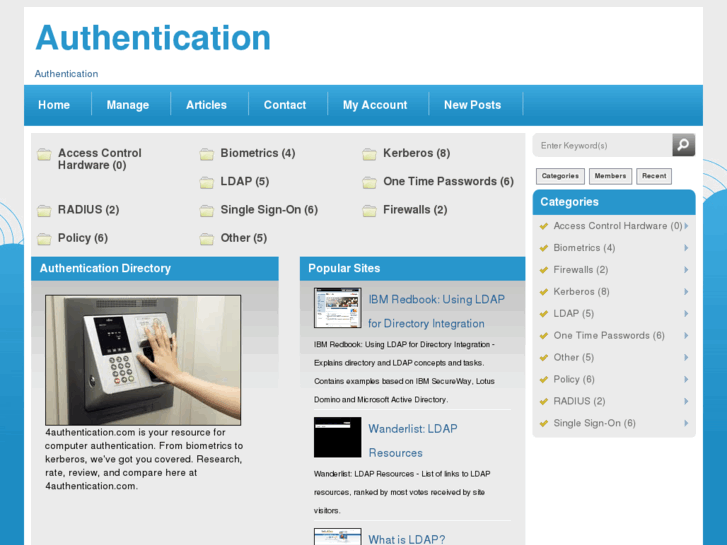Expand arrow for sidebar Access Control Hardware (0)
Screen dimensions: 727x545
(686, 226)
